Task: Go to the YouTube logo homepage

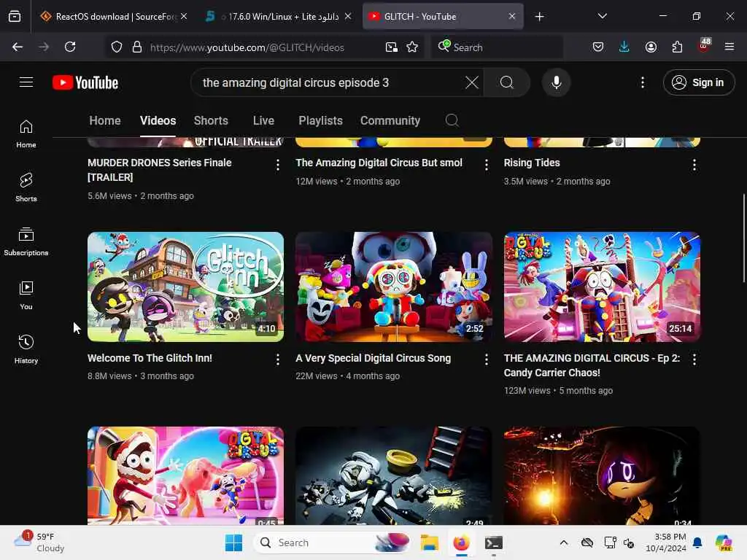Action: pyautogui.click(x=85, y=82)
